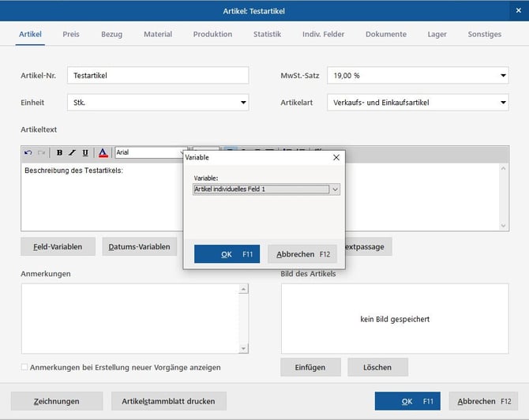Viewport: 529px width, 420px height.
Task: Click the Datums-Variablen button
Action: point(139,246)
